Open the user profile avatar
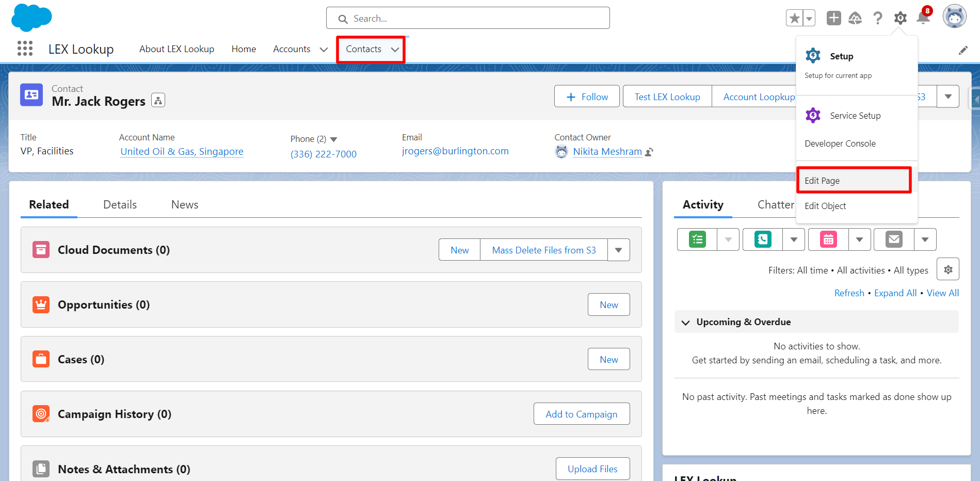Screen dimensions: 980x481 click(954, 17)
